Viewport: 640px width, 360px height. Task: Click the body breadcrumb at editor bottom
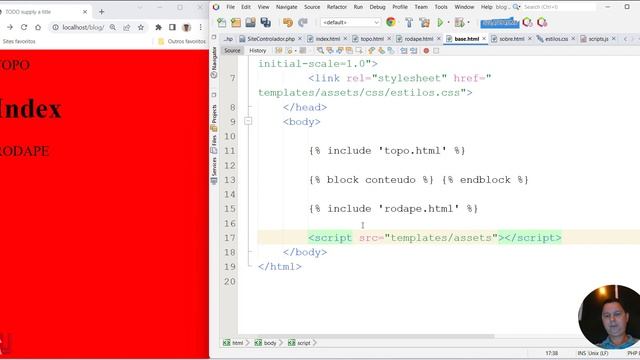tap(266, 343)
